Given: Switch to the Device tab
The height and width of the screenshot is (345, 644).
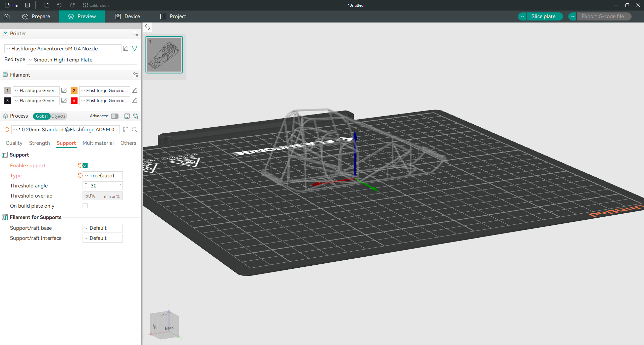Looking at the screenshot, I should [128, 16].
